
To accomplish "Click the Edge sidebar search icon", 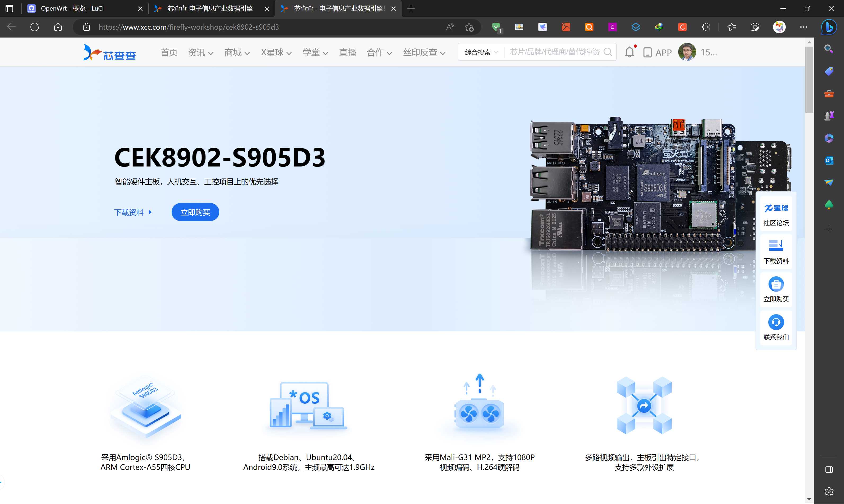I will point(829,49).
